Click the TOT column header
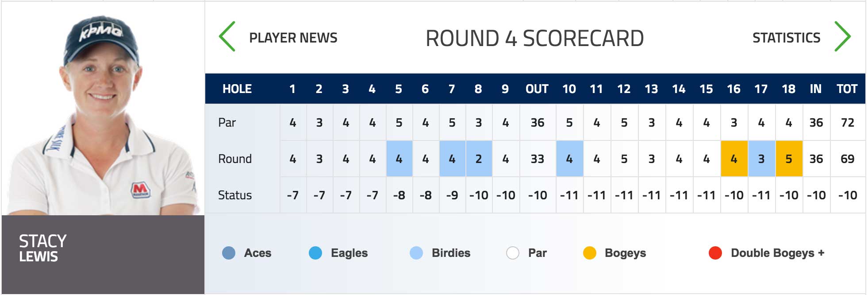This screenshot has width=868, height=295. click(847, 89)
